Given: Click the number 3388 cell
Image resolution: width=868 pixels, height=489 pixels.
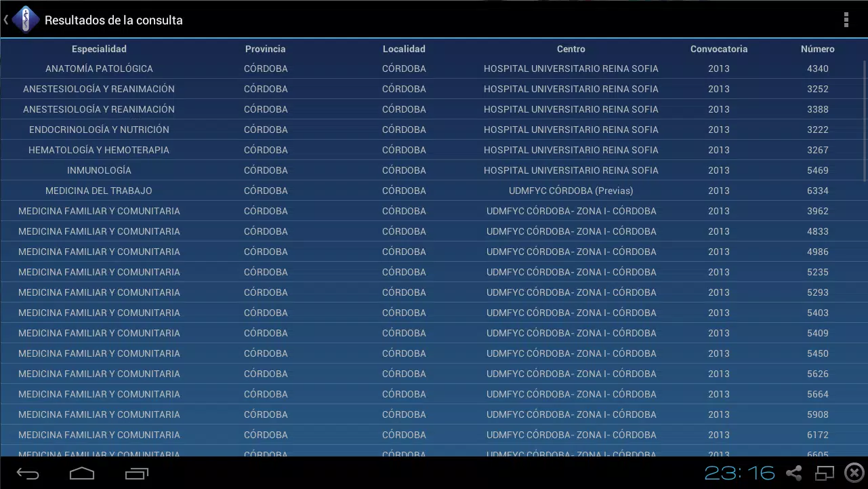Looking at the screenshot, I should click(818, 109).
